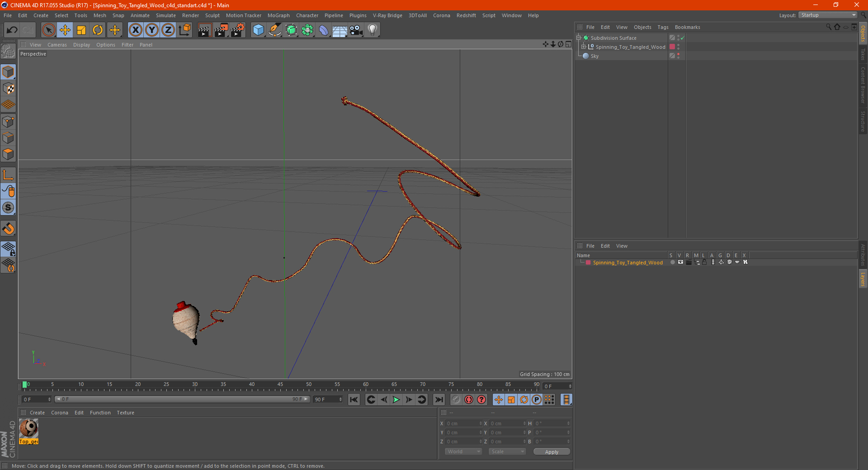
Task: Open Edit Render Settings icon
Action: click(238, 30)
